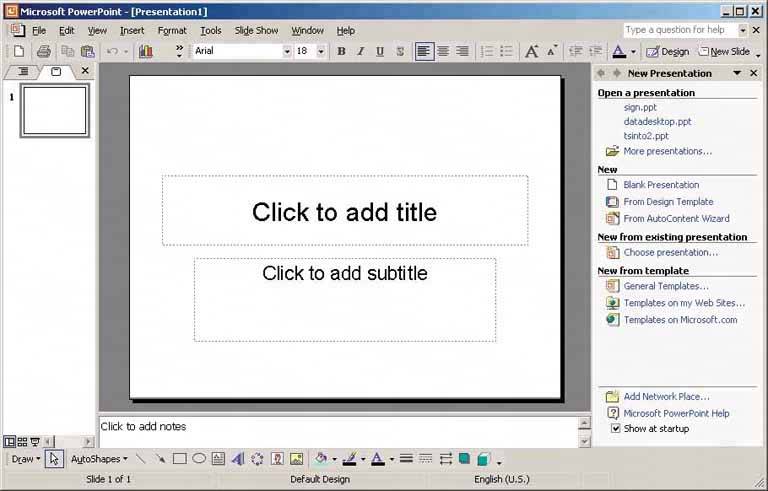Insert Picture from the Draw toolbar
The width and height of the screenshot is (768, 491).
point(296,459)
